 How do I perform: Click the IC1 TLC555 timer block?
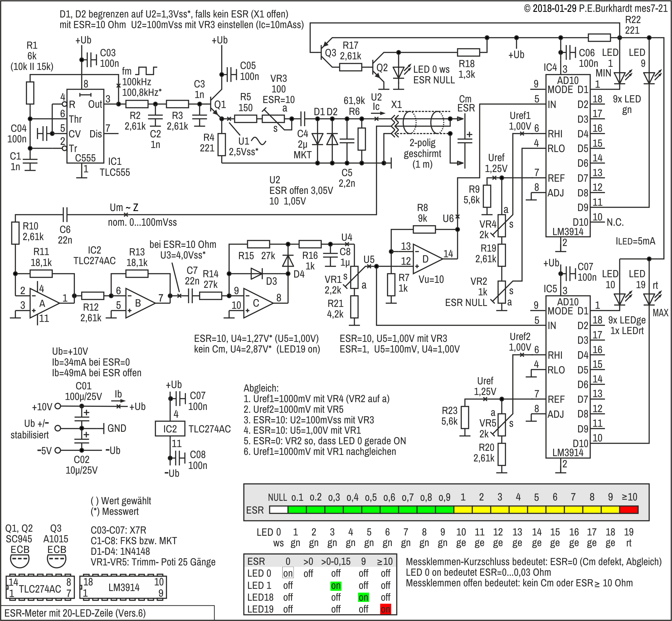(85, 126)
